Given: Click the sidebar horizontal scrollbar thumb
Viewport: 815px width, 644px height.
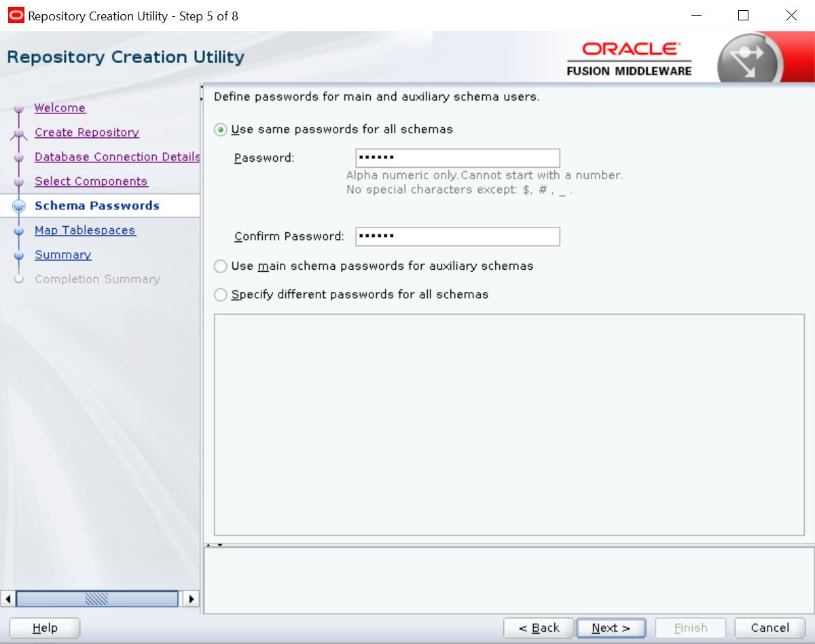Looking at the screenshot, I should pyautogui.click(x=97, y=598).
